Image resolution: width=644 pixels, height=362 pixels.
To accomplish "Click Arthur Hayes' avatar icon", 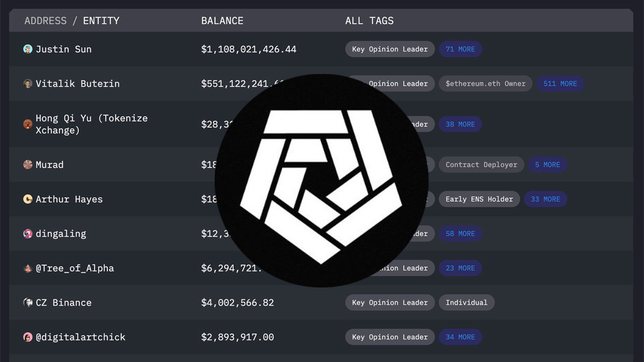I will point(28,199).
